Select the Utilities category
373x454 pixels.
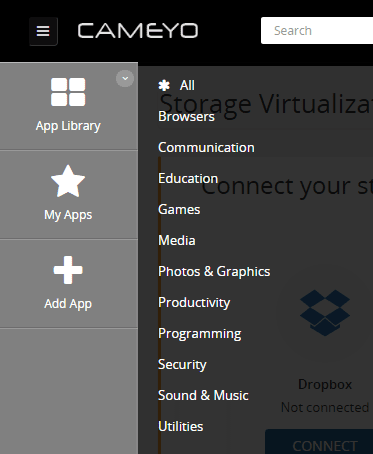(x=181, y=426)
